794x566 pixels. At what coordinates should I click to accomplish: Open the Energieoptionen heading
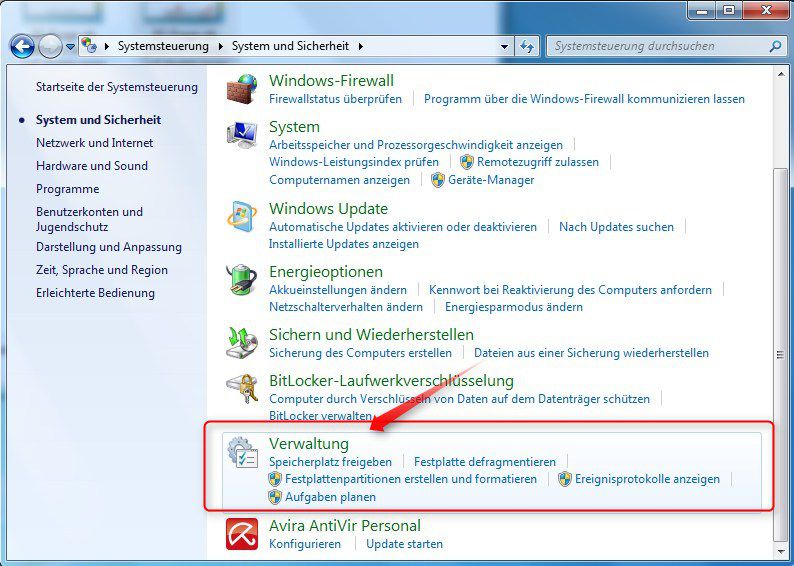click(x=326, y=272)
